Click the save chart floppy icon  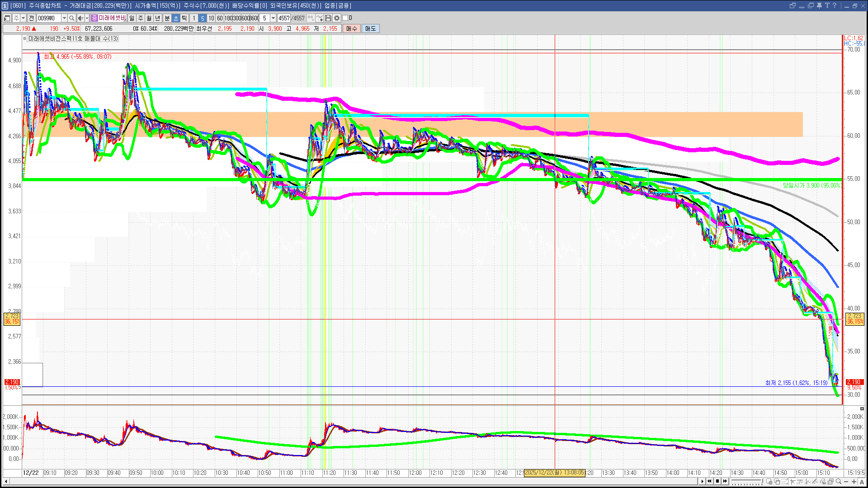point(328,18)
